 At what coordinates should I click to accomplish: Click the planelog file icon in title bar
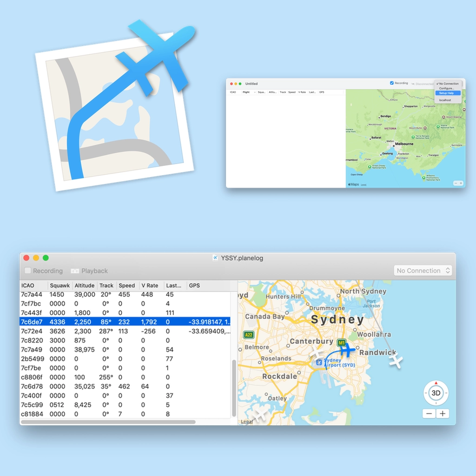215,258
